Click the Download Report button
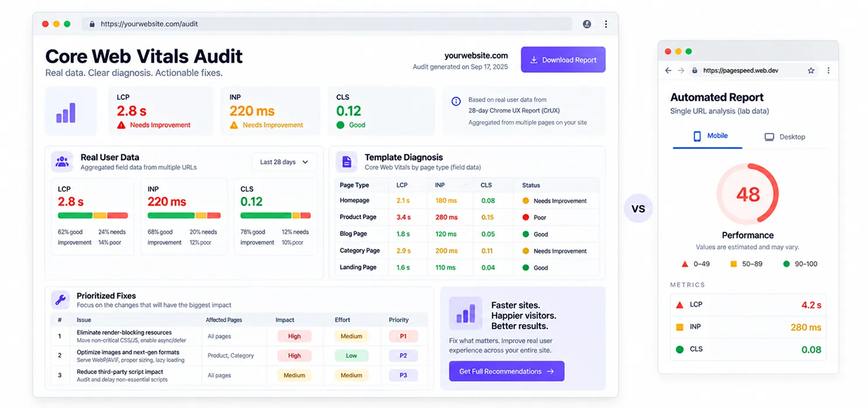This screenshot has width=868, height=408. [563, 59]
